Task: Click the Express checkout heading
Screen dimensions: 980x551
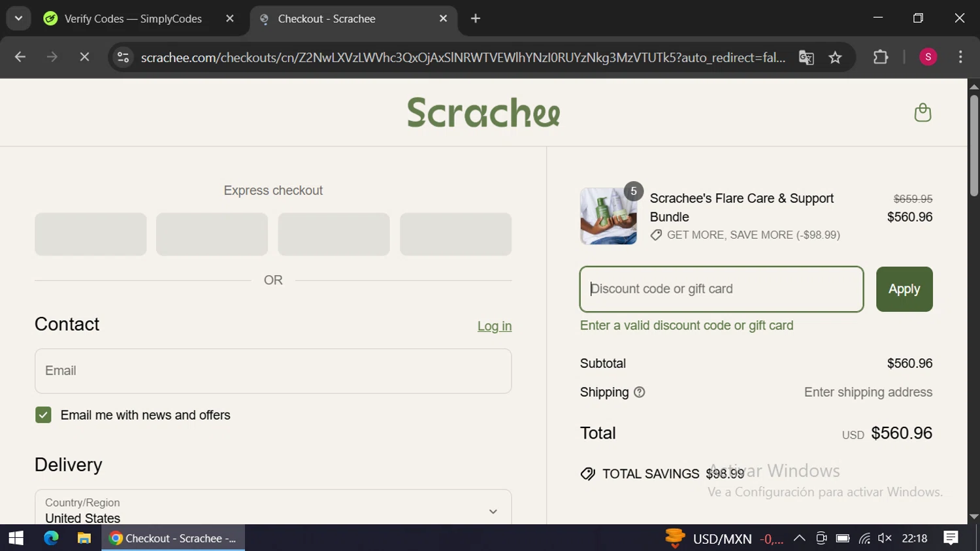Action: (273, 190)
